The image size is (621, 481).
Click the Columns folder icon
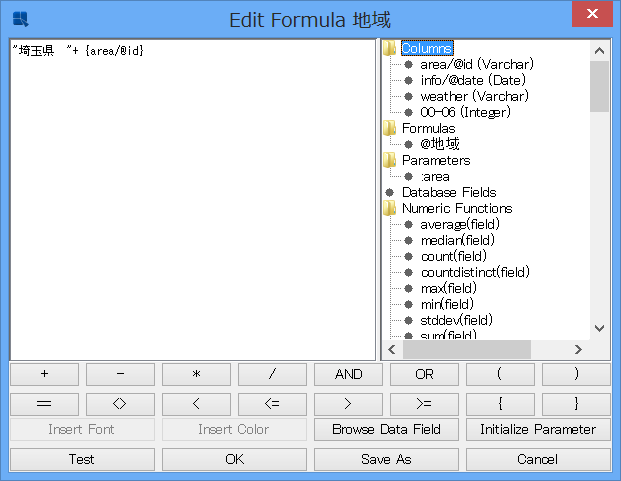click(390, 48)
